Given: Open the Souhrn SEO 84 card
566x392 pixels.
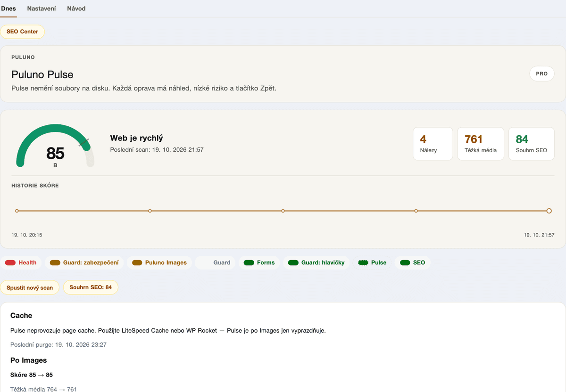Looking at the screenshot, I should (x=532, y=144).
